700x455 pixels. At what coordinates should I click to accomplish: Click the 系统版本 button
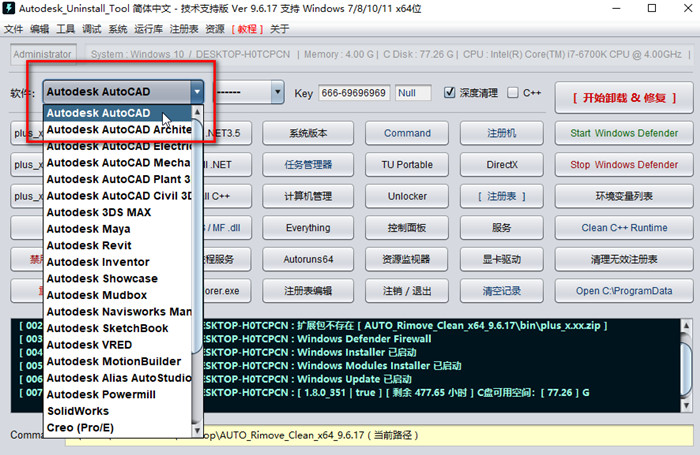(x=308, y=133)
